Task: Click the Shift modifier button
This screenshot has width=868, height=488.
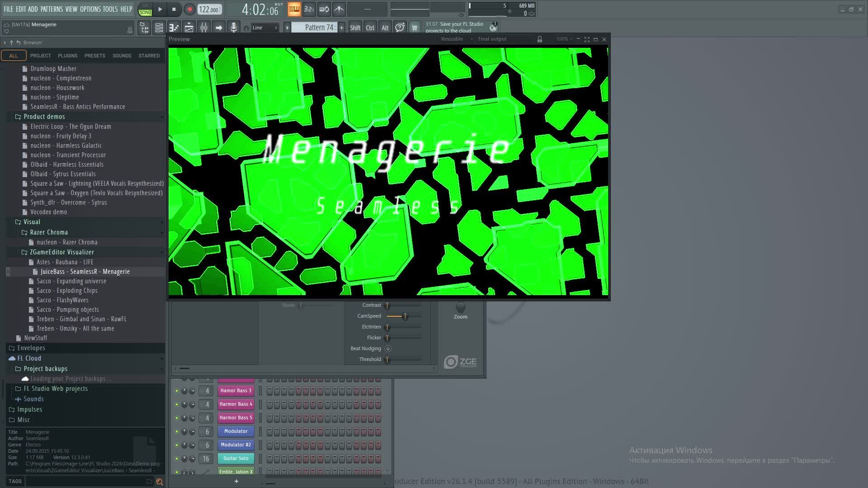Action: pos(355,28)
